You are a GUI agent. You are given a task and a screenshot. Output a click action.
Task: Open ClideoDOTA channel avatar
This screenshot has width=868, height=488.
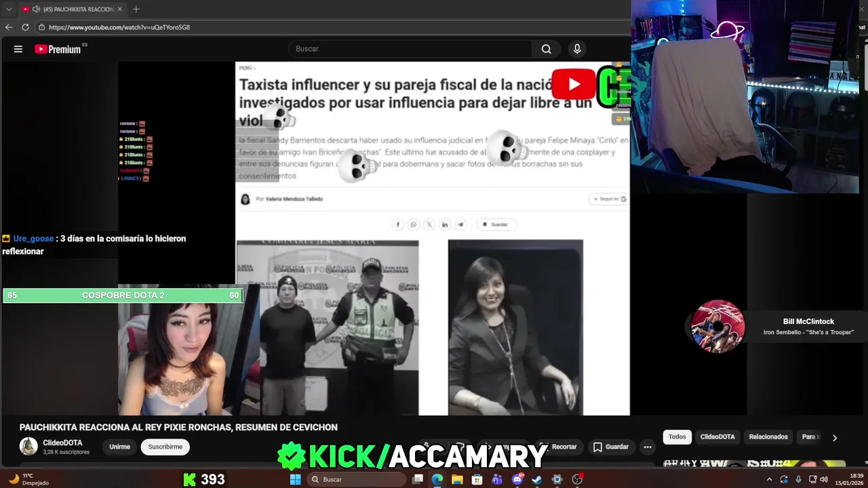(28, 447)
